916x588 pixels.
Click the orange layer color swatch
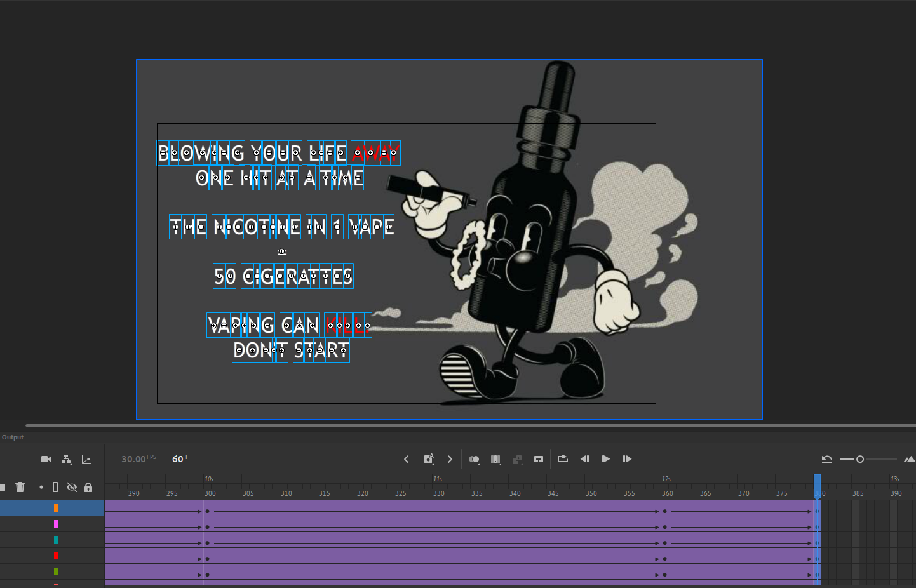(56, 508)
